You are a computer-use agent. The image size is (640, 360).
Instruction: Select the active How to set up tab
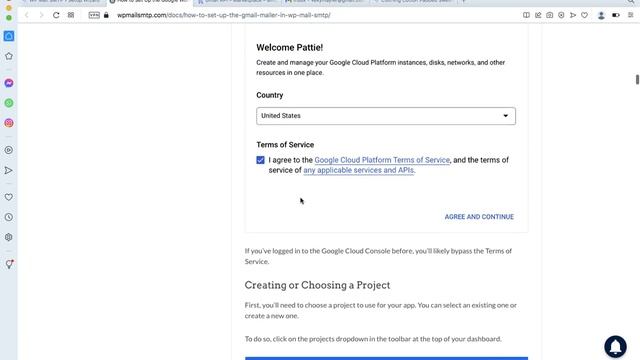(150, 2)
